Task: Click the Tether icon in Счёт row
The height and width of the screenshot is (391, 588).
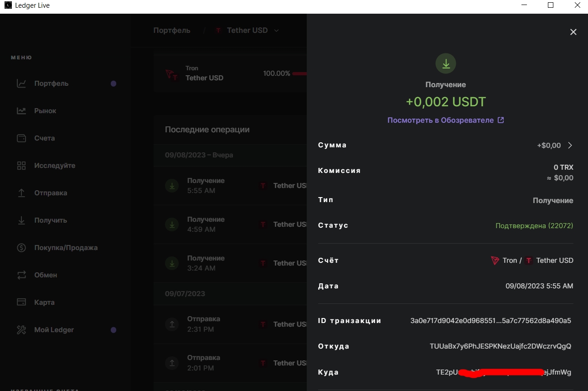Action: click(529, 261)
